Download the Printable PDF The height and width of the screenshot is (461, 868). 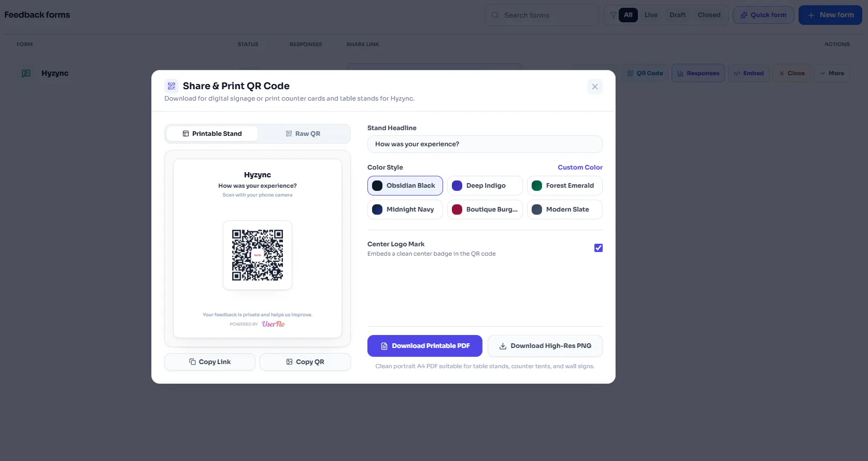pos(425,346)
